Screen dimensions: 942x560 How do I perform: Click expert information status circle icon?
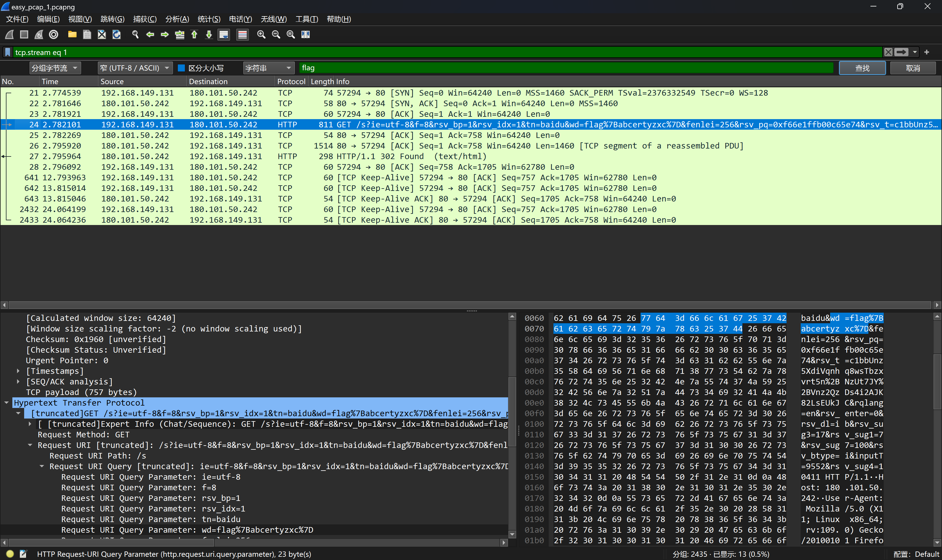click(x=10, y=554)
